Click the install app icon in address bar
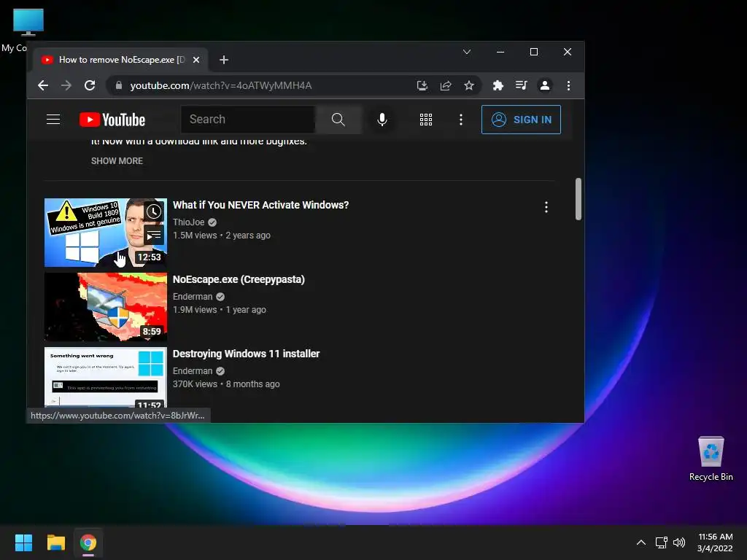This screenshot has width=747, height=560. (x=422, y=85)
